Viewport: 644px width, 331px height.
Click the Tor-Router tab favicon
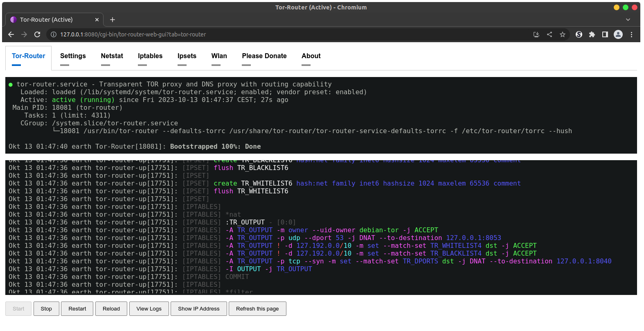13,20
